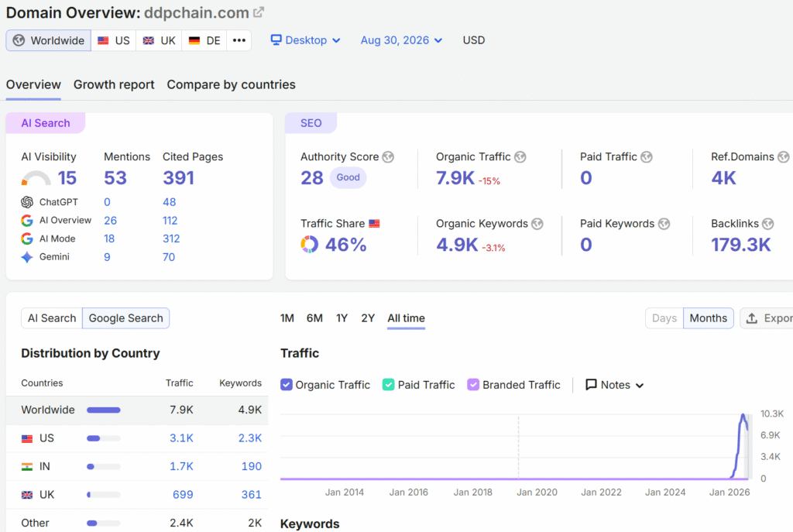
Task: Open the Growth report tab
Action: point(114,84)
